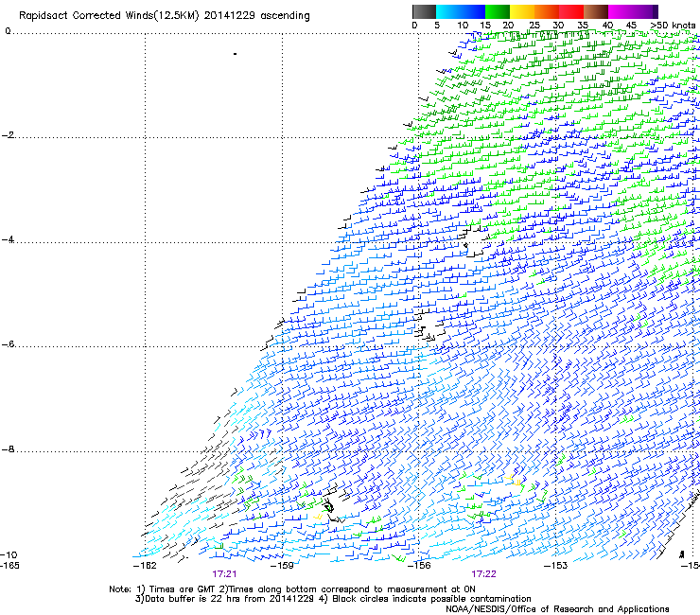Viewport: 700px width, 615px height.
Task: Click the -8 latitude axis label
Action: 9,449
